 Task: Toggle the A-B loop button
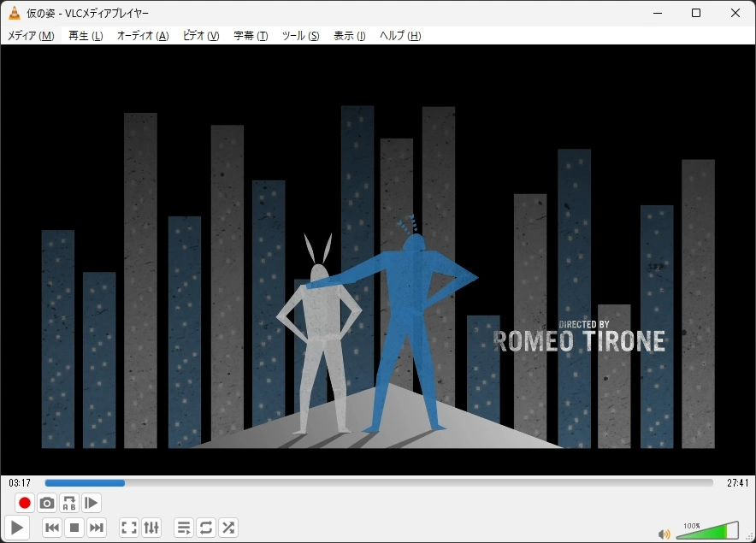[x=69, y=503]
